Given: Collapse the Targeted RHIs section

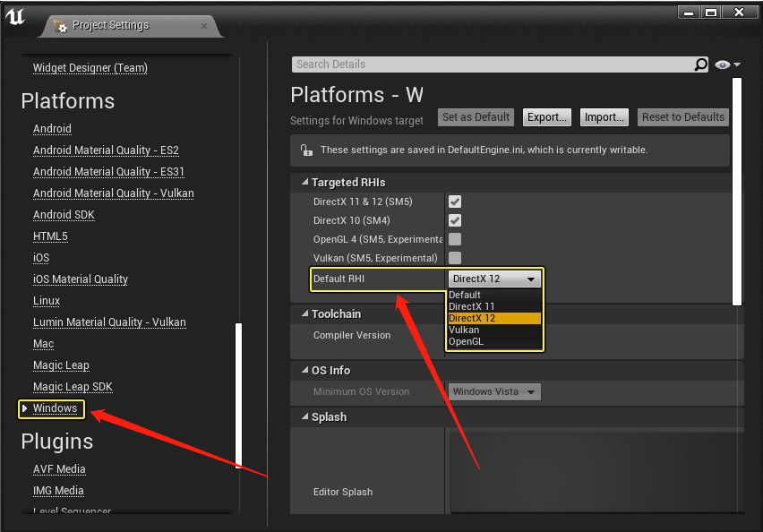Looking at the screenshot, I should tap(304, 182).
